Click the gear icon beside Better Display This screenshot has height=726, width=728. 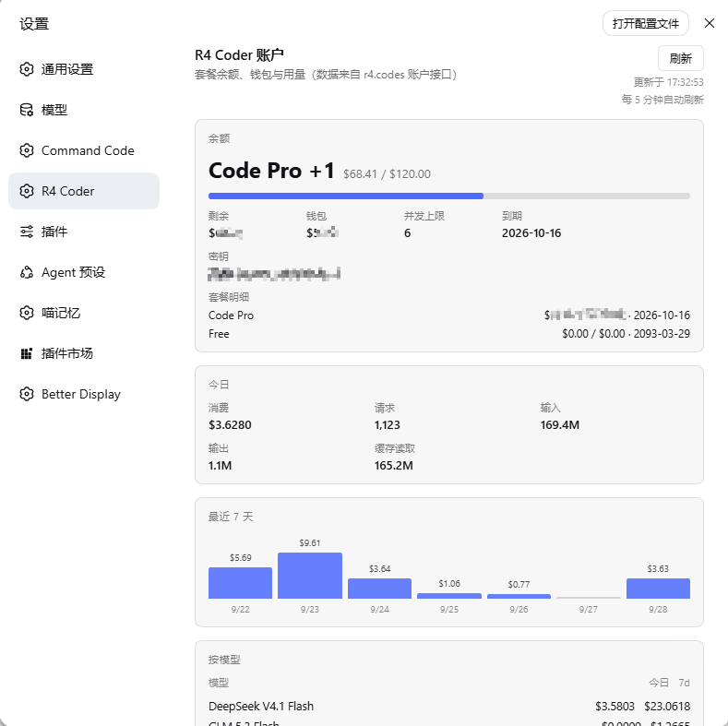[x=27, y=394]
